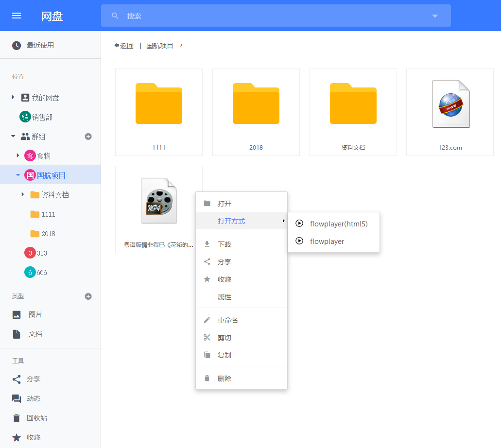This screenshot has height=448, width=501.
Task: Click the search magnifier icon
Action: [115, 16]
